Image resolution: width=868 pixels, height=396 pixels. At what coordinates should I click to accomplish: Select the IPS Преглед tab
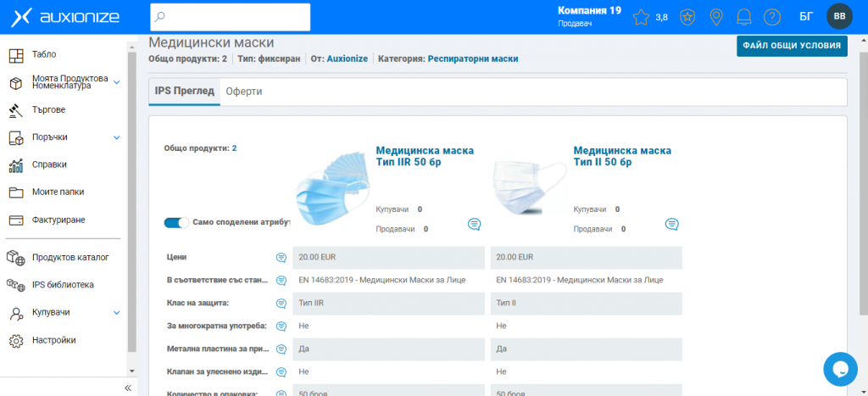click(184, 92)
